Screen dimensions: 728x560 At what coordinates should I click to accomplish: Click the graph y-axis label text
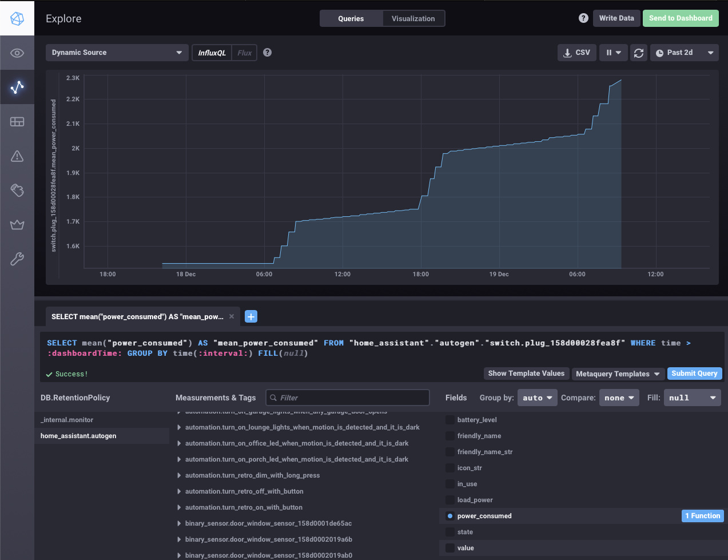pos(53,176)
